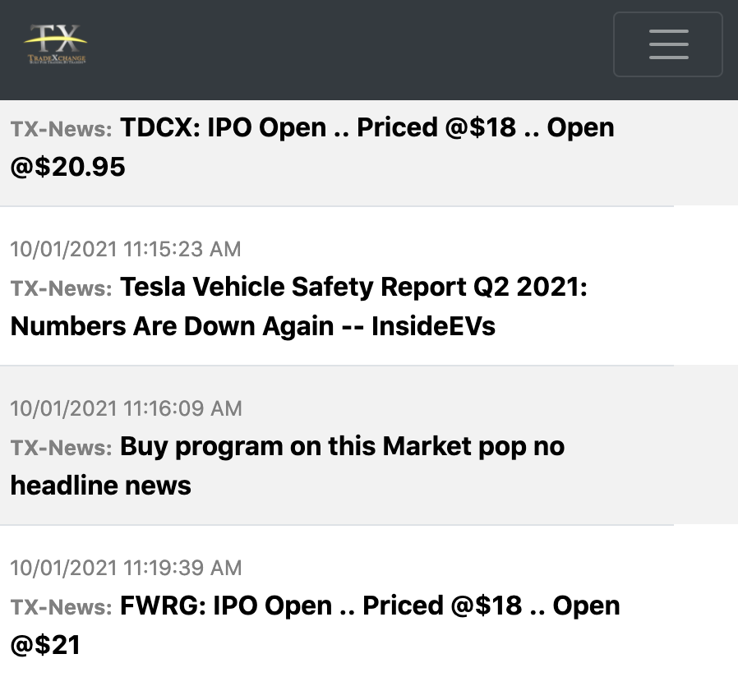738x700 pixels.
Task: Click the 'headline news' text line
Action: [101, 486]
